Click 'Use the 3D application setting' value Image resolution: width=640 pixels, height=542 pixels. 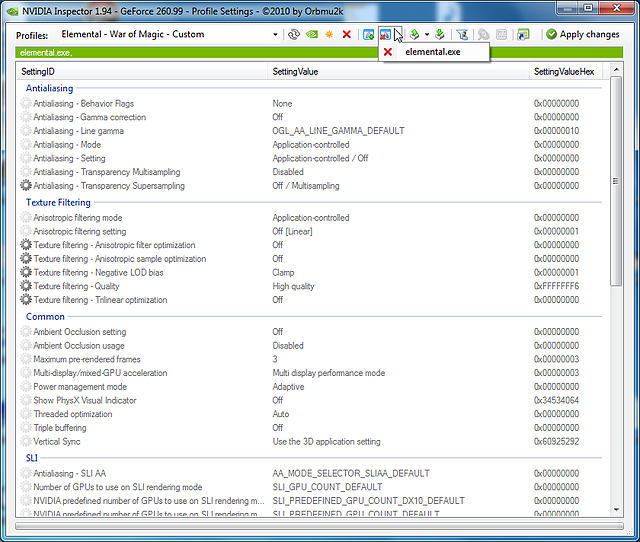[x=326, y=442]
